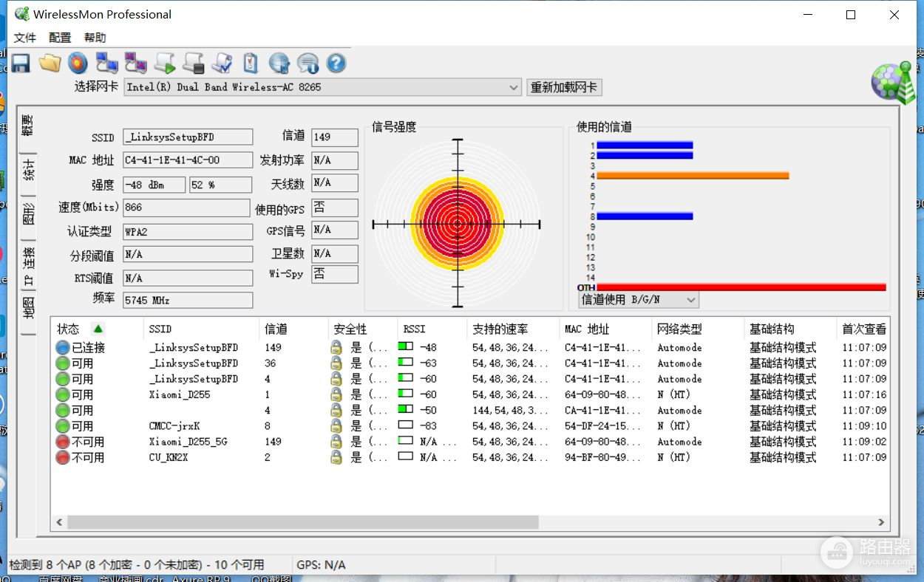The image size is (924, 582).
Task: Open the 配置 menu
Action: pyautogui.click(x=60, y=38)
